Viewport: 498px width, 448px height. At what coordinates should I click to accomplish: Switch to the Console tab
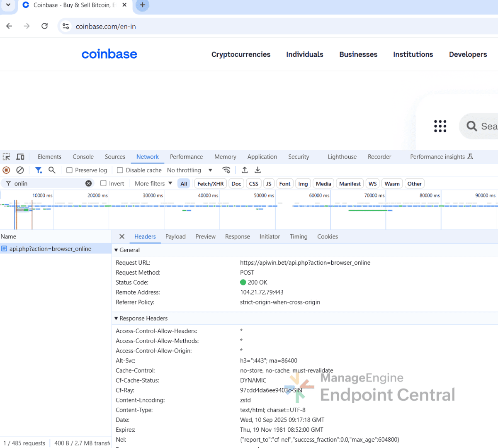pyautogui.click(x=83, y=157)
